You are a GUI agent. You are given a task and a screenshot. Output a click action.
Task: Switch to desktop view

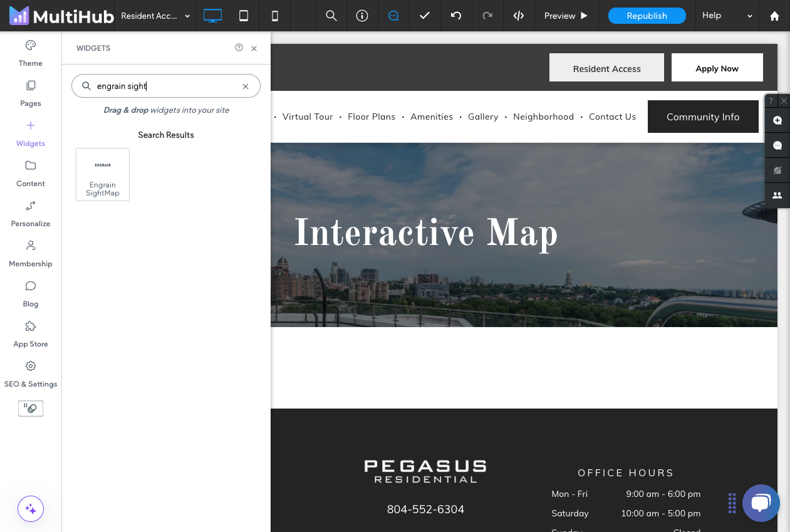pos(212,16)
